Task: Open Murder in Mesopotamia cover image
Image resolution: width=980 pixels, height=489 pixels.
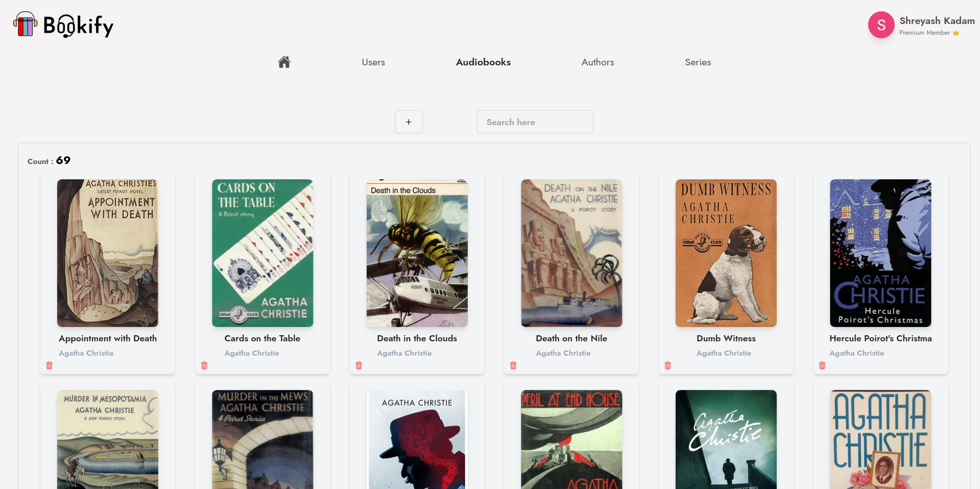Action: (108, 439)
